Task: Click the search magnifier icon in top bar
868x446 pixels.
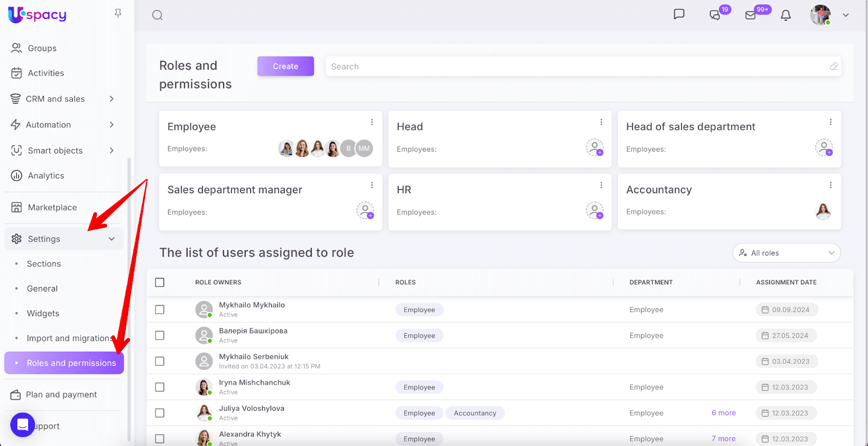Action: pyautogui.click(x=157, y=15)
